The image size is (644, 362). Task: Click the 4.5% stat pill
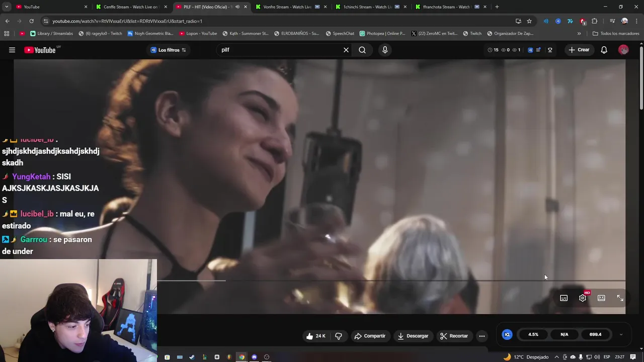tap(533, 334)
